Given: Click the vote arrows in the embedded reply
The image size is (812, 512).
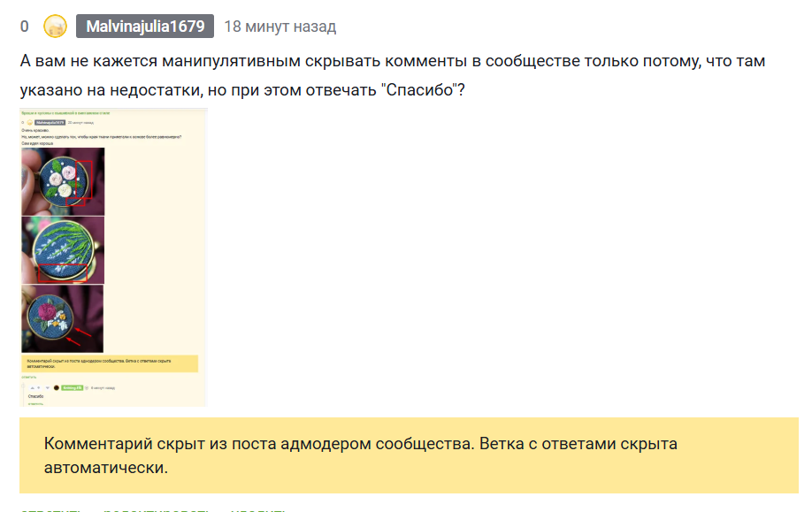Looking at the screenshot, I should coord(39,387).
